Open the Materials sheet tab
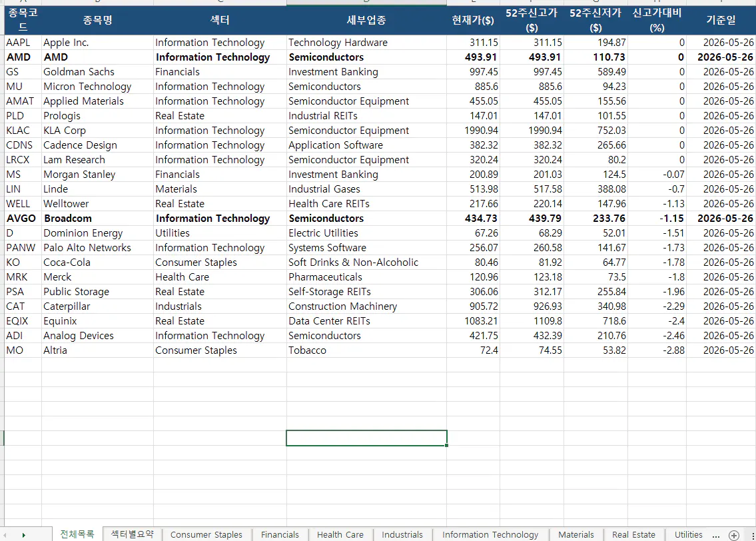The height and width of the screenshot is (541, 756). click(x=576, y=534)
